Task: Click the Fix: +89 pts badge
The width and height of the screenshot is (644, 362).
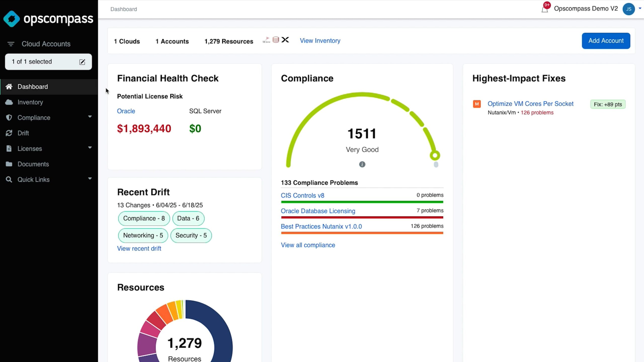Action: 608,104
